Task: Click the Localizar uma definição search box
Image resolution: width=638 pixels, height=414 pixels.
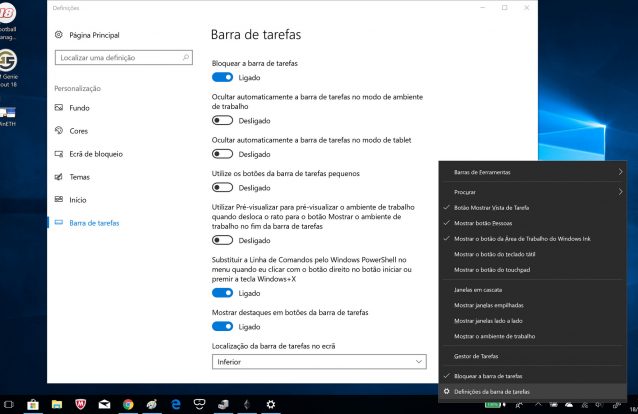Action: point(123,58)
